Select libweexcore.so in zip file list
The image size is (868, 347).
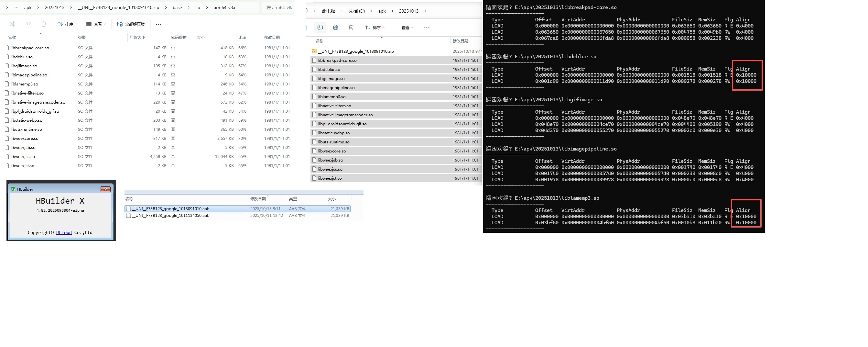click(24, 139)
